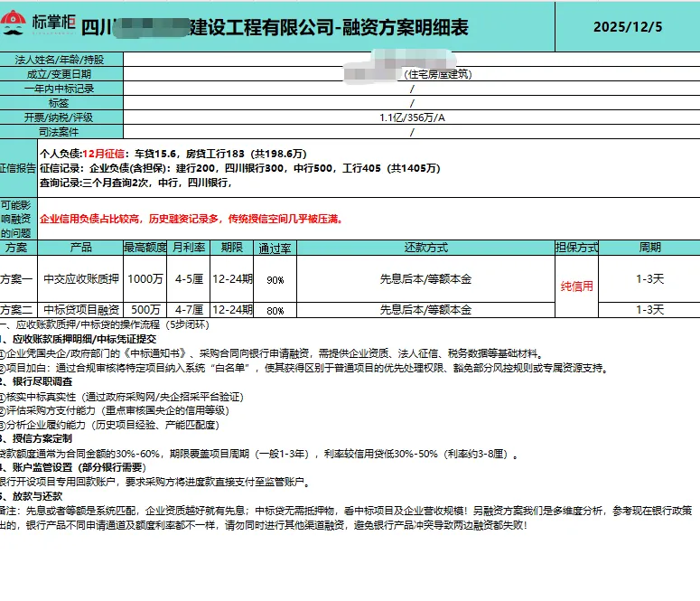Select the (住宅房屋建筑) text
Viewport: 700px width, 601px height.
438,74
